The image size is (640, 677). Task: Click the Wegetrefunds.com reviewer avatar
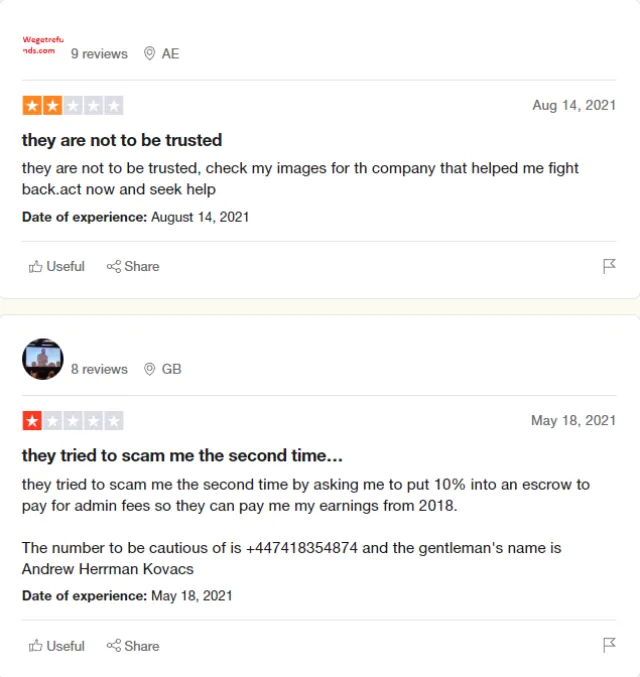click(43, 45)
